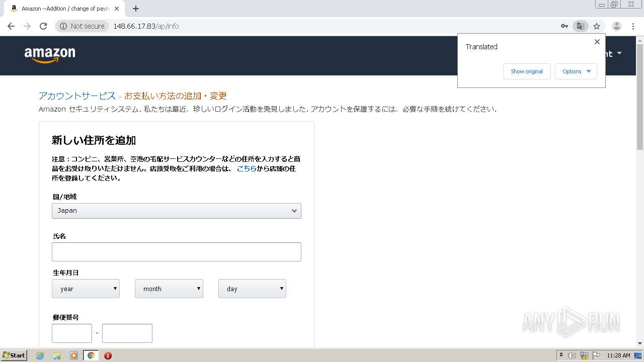This screenshot has width=644, height=362.
Task: Click the 11:28 AM clock
Action: point(618,355)
